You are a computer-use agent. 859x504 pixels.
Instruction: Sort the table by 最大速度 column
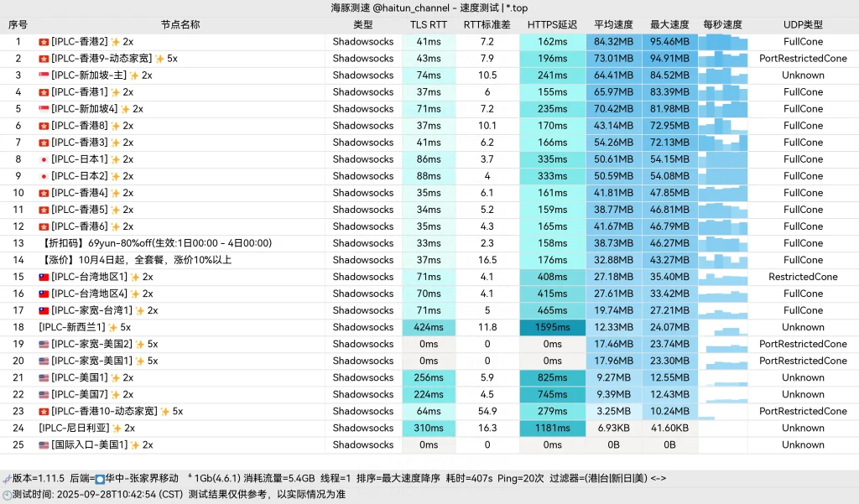(x=668, y=24)
